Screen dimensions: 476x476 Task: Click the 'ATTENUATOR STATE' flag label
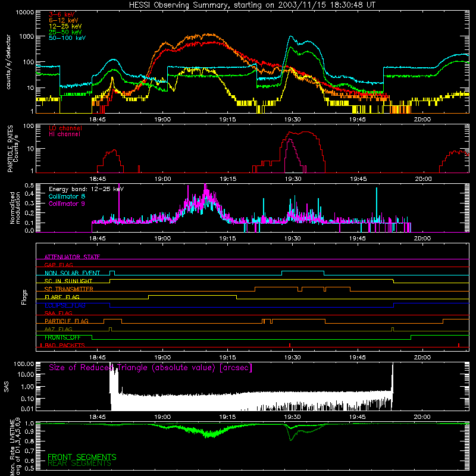(x=72, y=257)
